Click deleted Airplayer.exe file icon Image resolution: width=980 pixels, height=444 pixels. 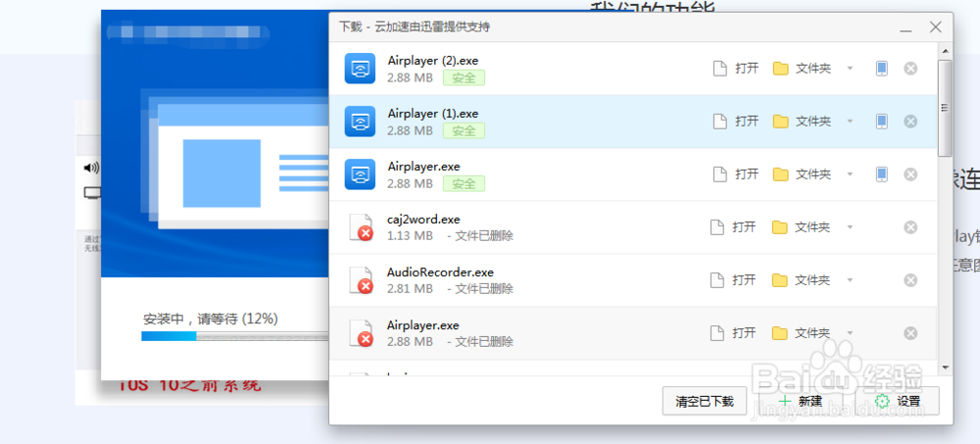click(x=361, y=333)
